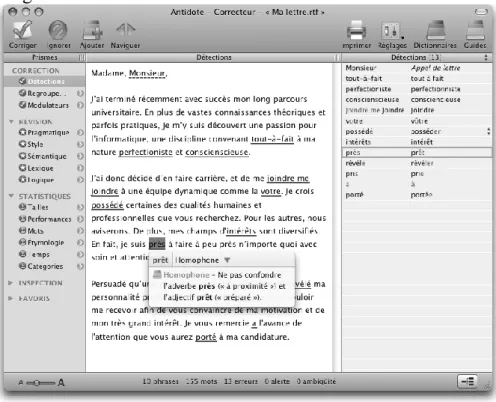
Task: Click arrow button next to Performances
Action: point(80,219)
